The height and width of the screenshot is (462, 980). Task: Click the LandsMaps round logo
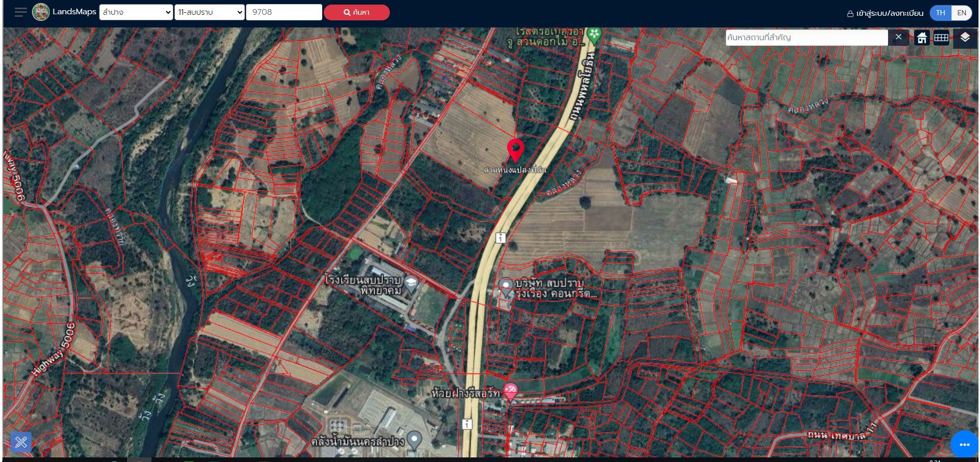click(x=41, y=12)
